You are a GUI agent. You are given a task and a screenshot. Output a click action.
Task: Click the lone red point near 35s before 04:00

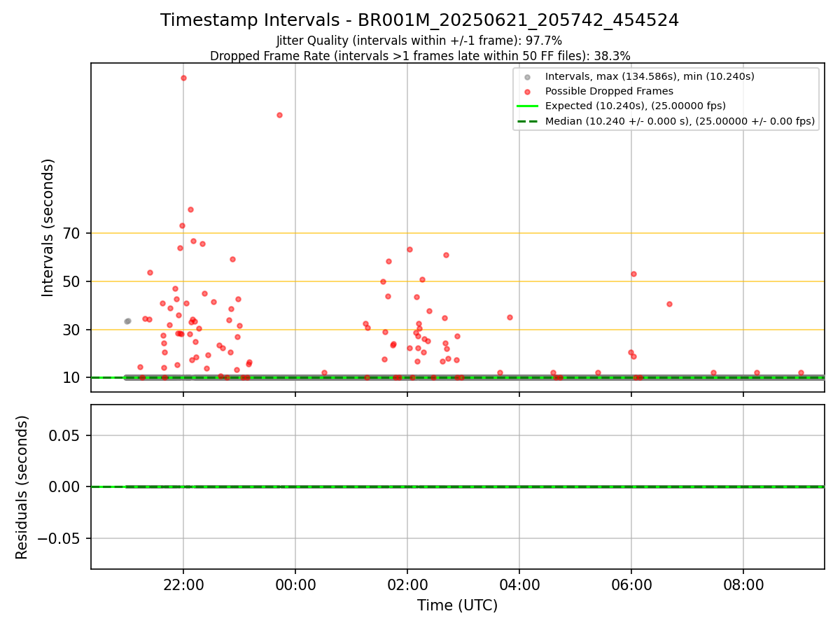tap(510, 317)
